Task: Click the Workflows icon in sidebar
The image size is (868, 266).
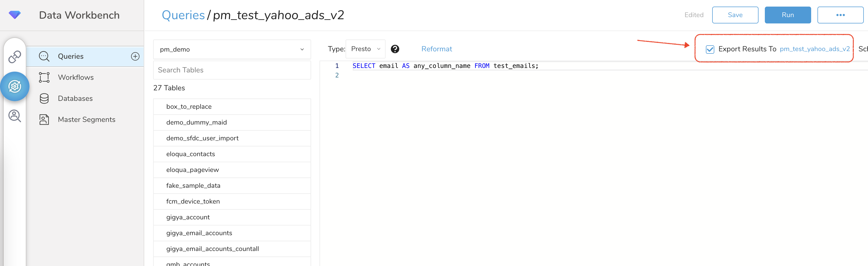Action: click(44, 77)
